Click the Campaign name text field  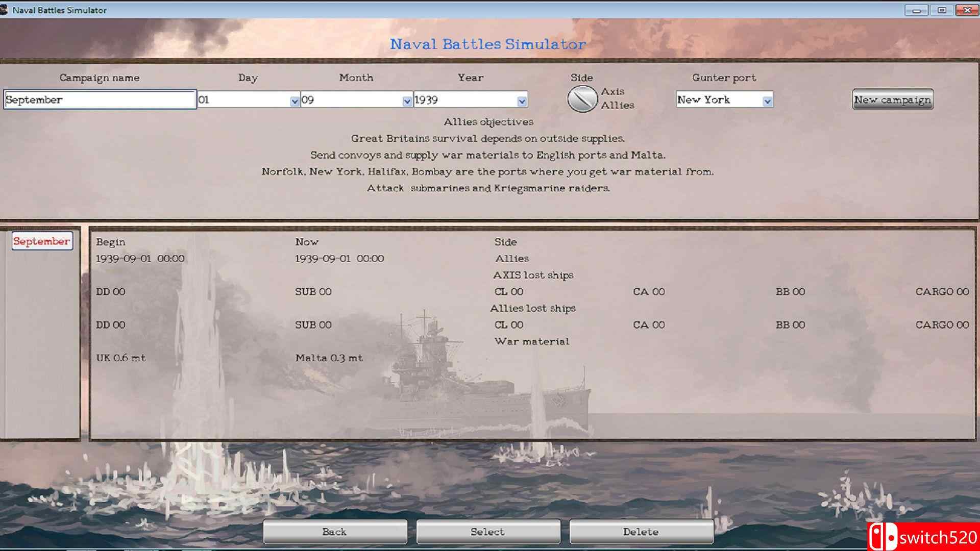[100, 99]
